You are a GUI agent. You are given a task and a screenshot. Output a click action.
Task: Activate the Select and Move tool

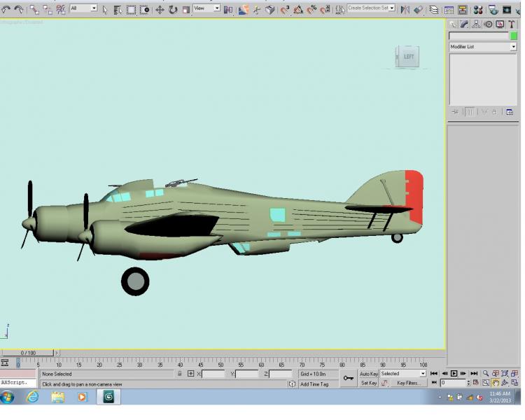click(160, 10)
